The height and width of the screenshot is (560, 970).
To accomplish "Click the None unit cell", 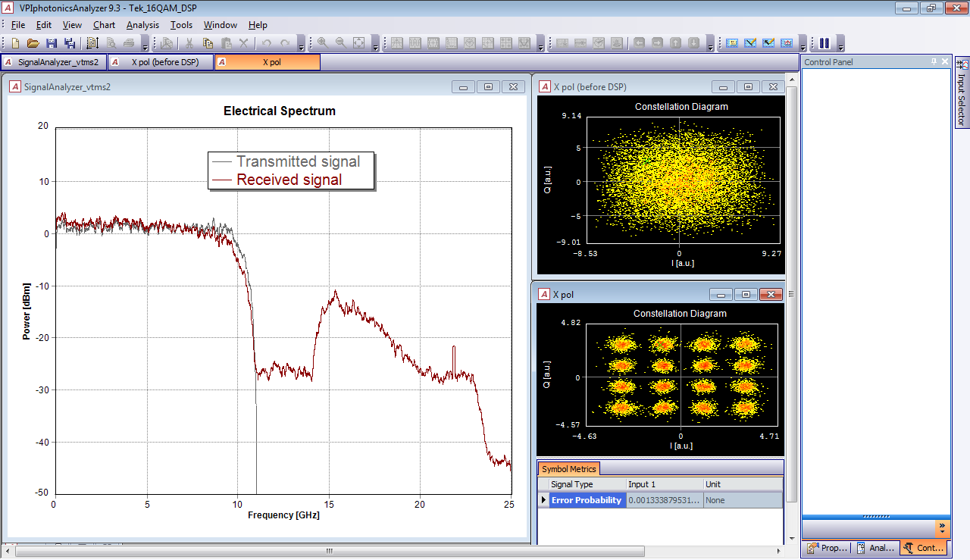I will point(743,500).
